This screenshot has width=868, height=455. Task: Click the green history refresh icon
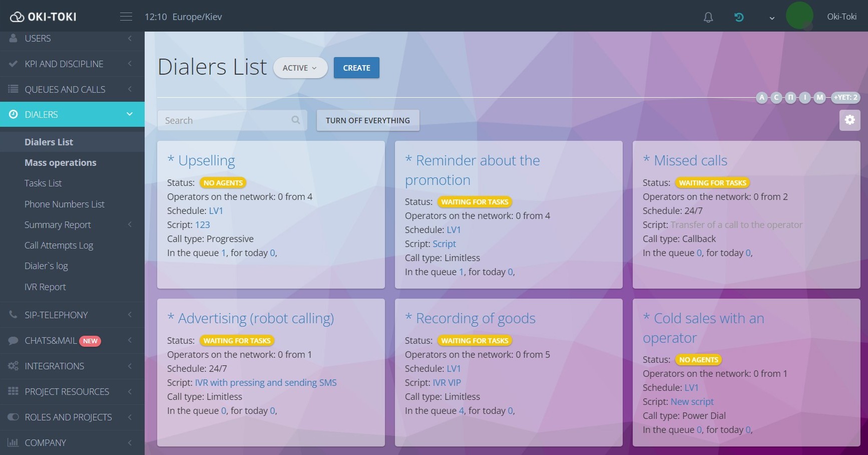pos(739,18)
